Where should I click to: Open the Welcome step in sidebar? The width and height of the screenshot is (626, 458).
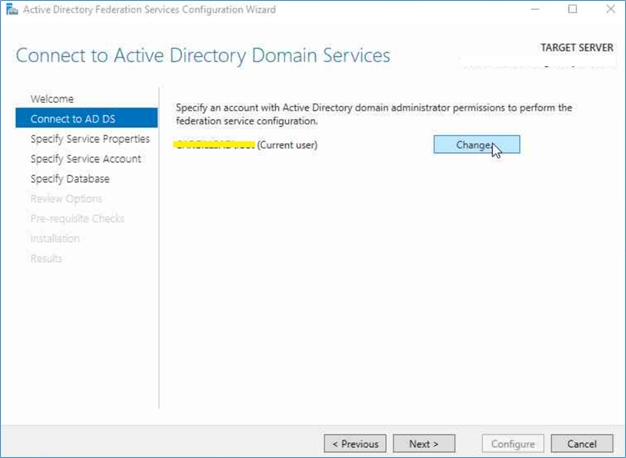[x=52, y=99]
